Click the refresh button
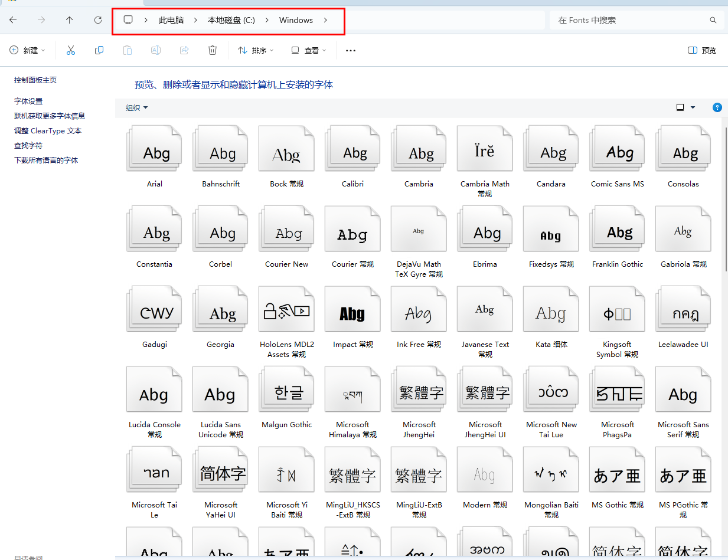 [98, 20]
